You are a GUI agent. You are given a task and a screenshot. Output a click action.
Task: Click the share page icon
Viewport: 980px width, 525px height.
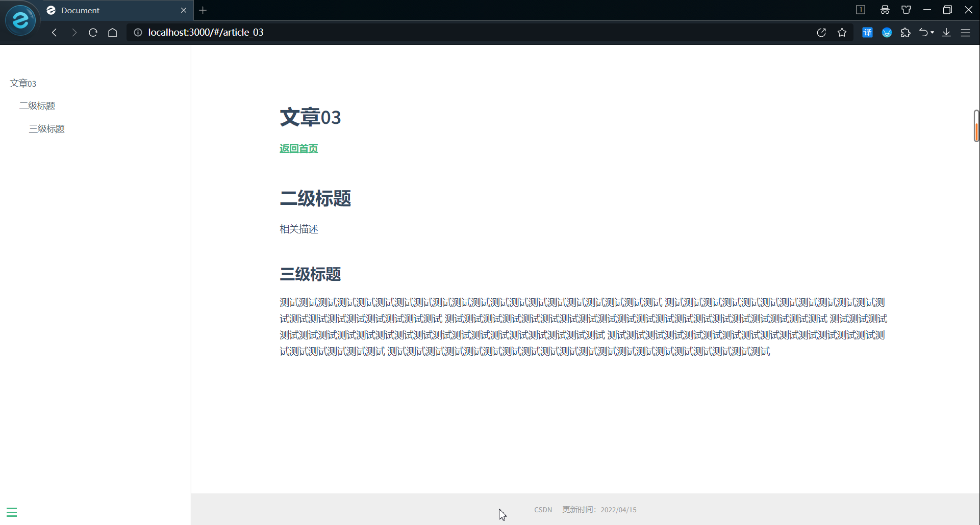click(x=821, y=33)
